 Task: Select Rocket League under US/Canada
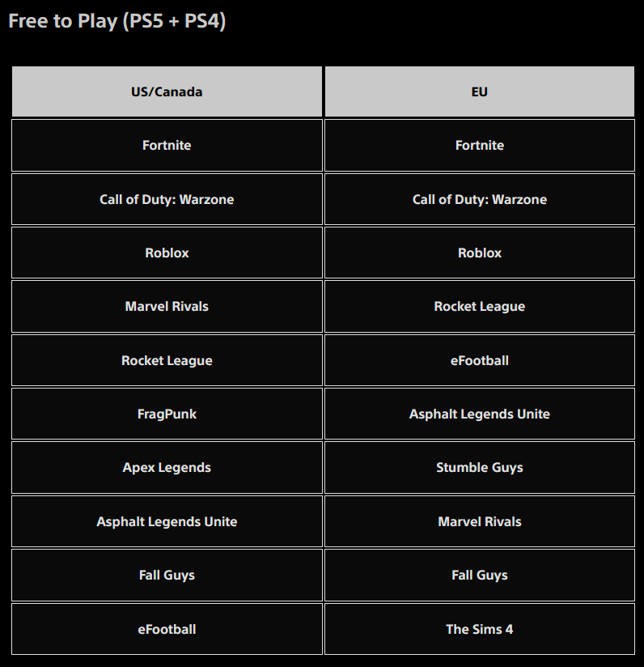click(x=167, y=360)
